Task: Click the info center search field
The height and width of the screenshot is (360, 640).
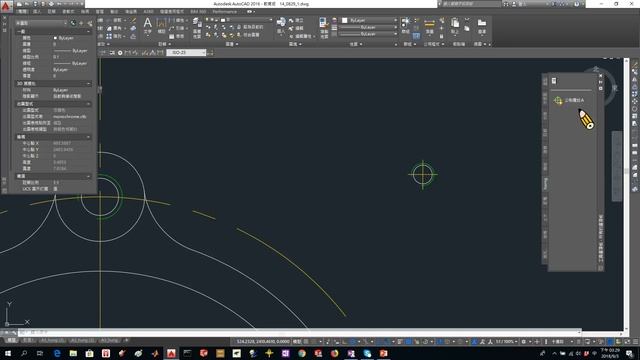Action: tap(470, 4)
